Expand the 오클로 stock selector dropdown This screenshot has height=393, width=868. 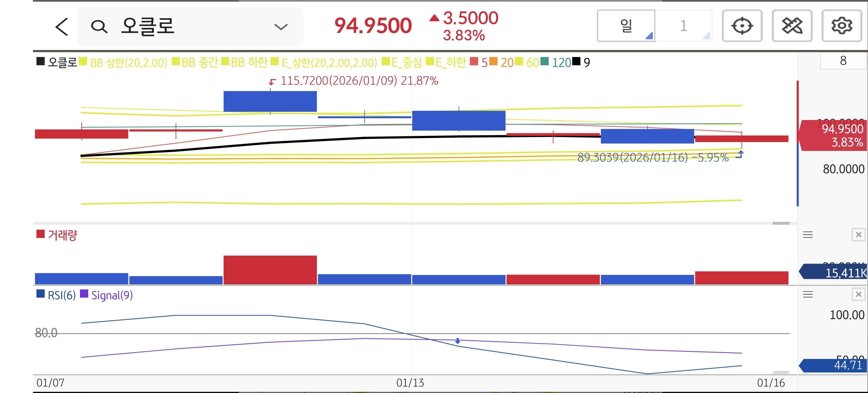pyautogui.click(x=281, y=27)
